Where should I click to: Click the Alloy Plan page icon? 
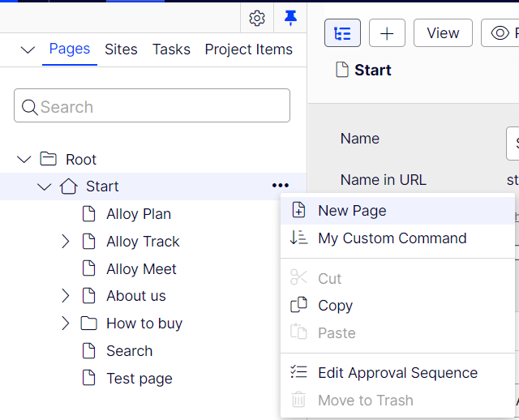tap(88, 214)
